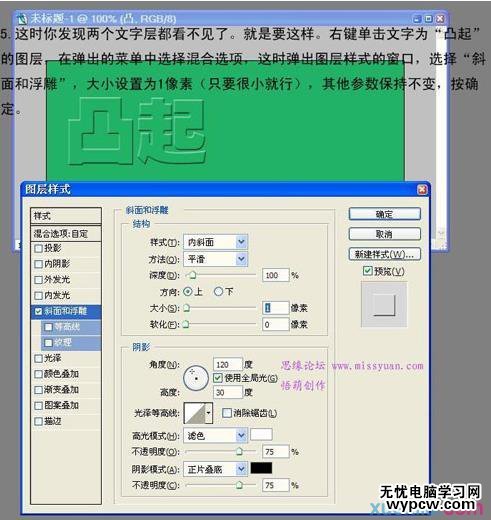Open the 样式(T) dropdown showing 内斜面
The height and width of the screenshot is (520, 491).
tap(215, 242)
